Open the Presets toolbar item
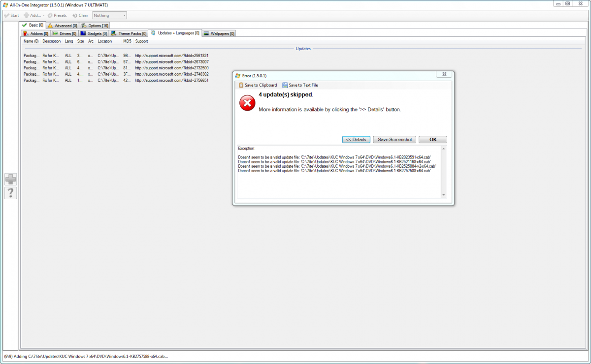This screenshot has width=591, height=364. click(x=57, y=15)
